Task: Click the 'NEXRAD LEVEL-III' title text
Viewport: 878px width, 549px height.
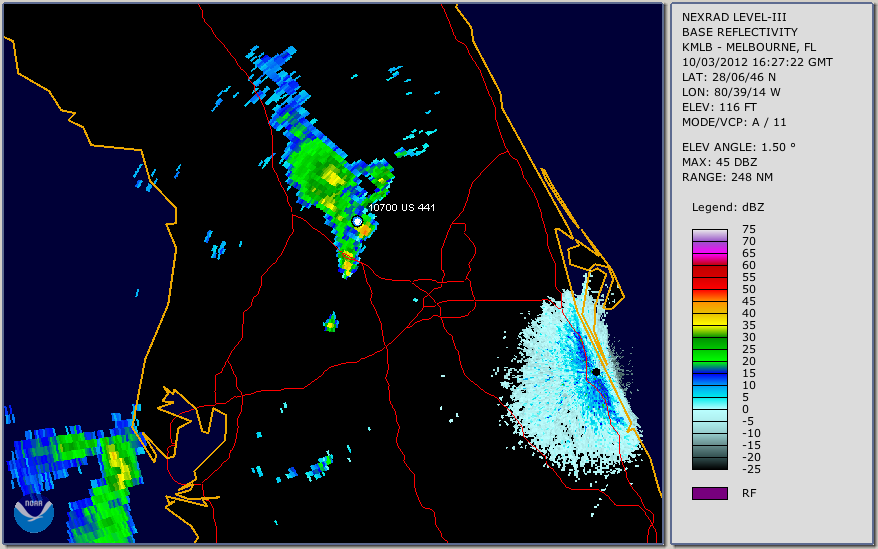Action: tap(734, 17)
